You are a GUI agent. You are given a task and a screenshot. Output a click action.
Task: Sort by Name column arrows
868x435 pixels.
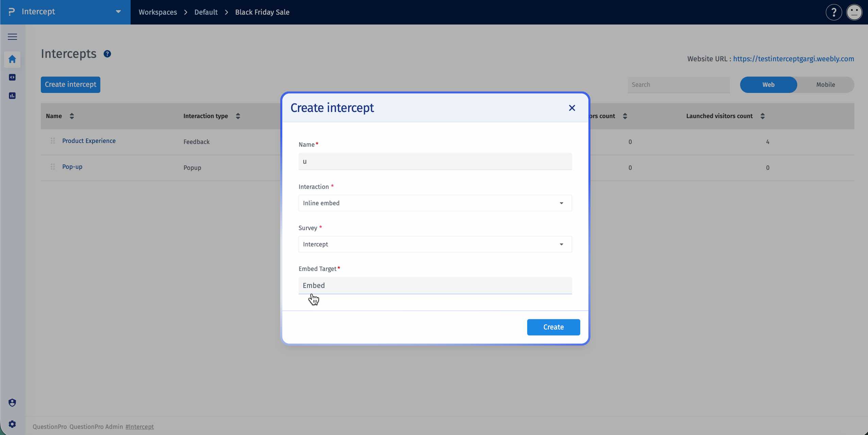[72, 116]
